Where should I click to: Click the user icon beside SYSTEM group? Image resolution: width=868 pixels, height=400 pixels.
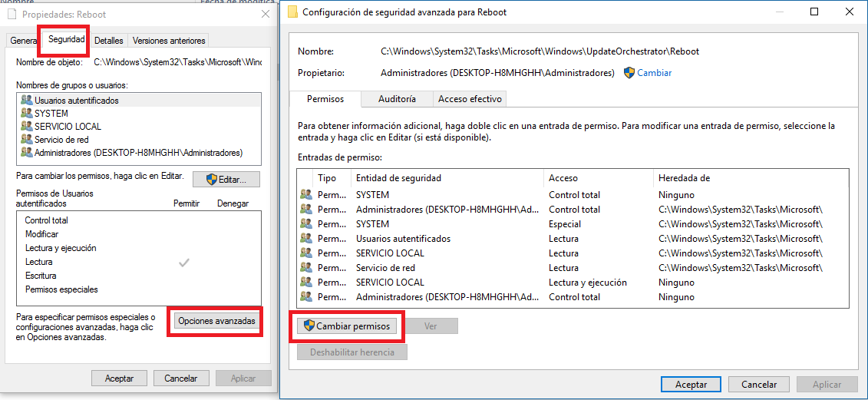click(26, 113)
